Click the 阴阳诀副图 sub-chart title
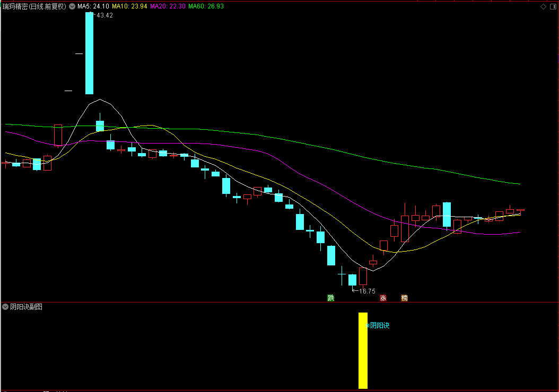Screen dimensions: 559x392 (26, 307)
